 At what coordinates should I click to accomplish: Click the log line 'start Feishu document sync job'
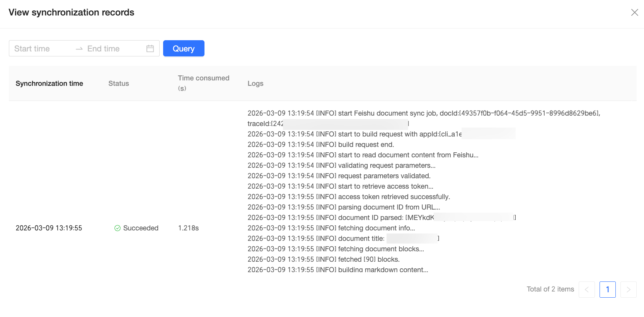424,113
